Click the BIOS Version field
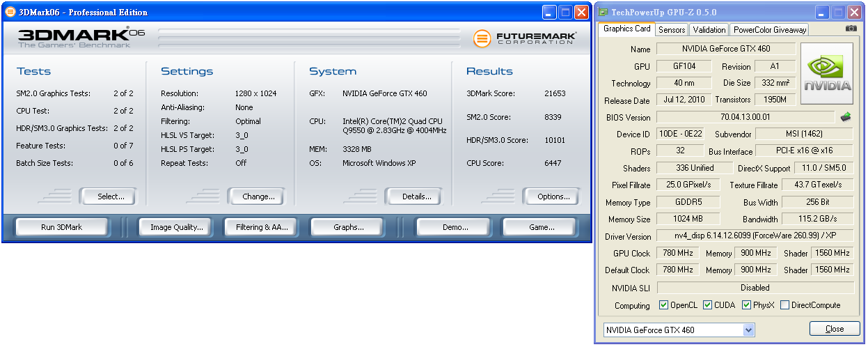This screenshot has height=347, width=868. point(745,117)
